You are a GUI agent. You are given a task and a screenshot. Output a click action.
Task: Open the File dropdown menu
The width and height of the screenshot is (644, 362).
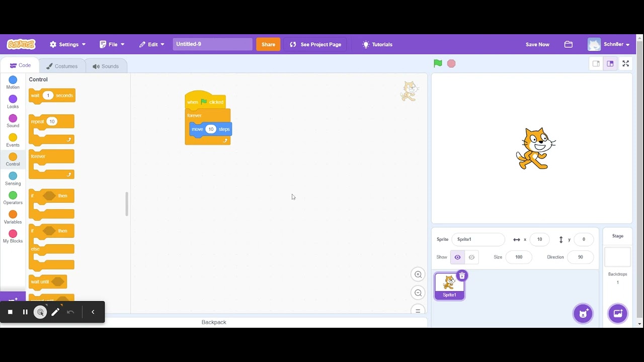point(112,44)
